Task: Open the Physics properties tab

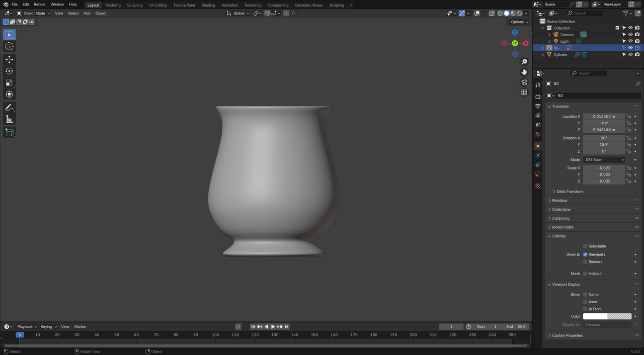Action: (x=538, y=155)
